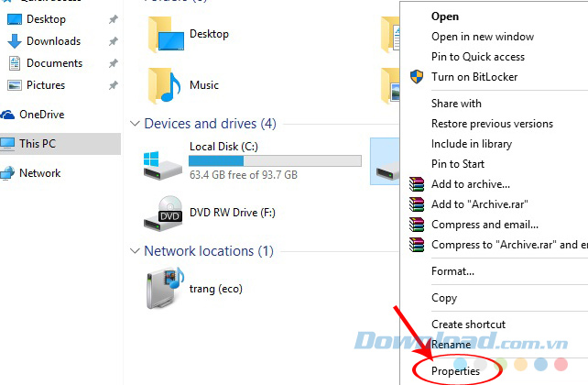Select Pin to Quick access
Image resolution: width=588 pixels, height=385 pixels.
[x=478, y=57]
